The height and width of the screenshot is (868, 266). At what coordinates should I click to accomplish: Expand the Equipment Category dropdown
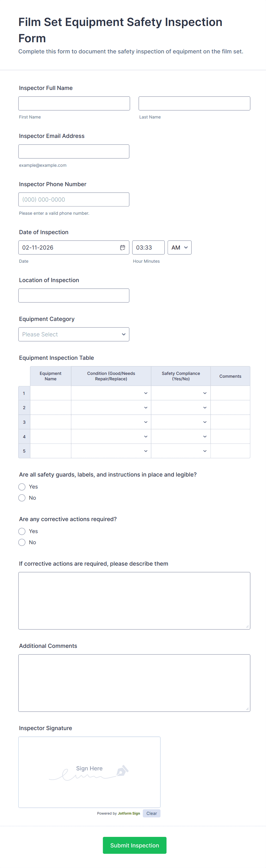(x=74, y=334)
